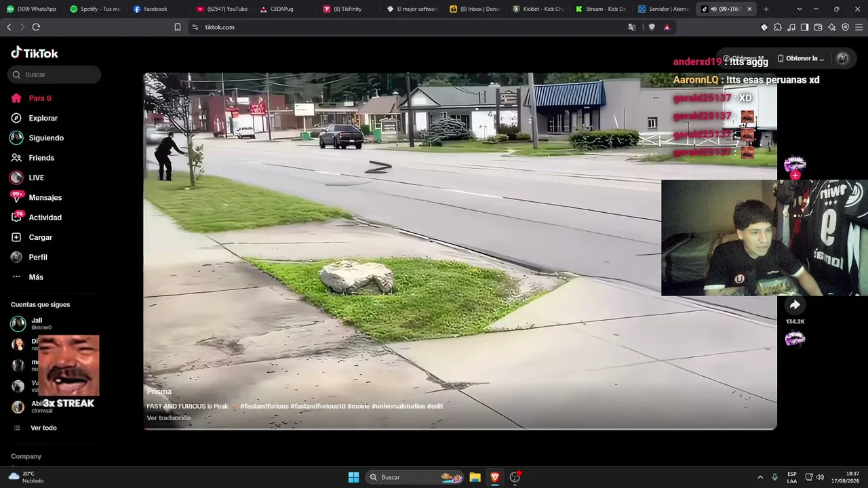Click the Mensajes icon with 99+ badge
The width and height of the screenshot is (868, 488).
pos(16,197)
